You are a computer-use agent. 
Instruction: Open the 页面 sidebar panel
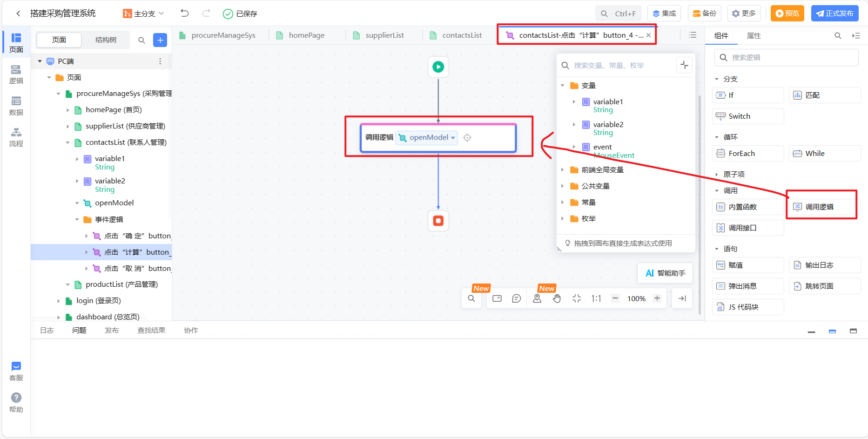click(x=16, y=42)
